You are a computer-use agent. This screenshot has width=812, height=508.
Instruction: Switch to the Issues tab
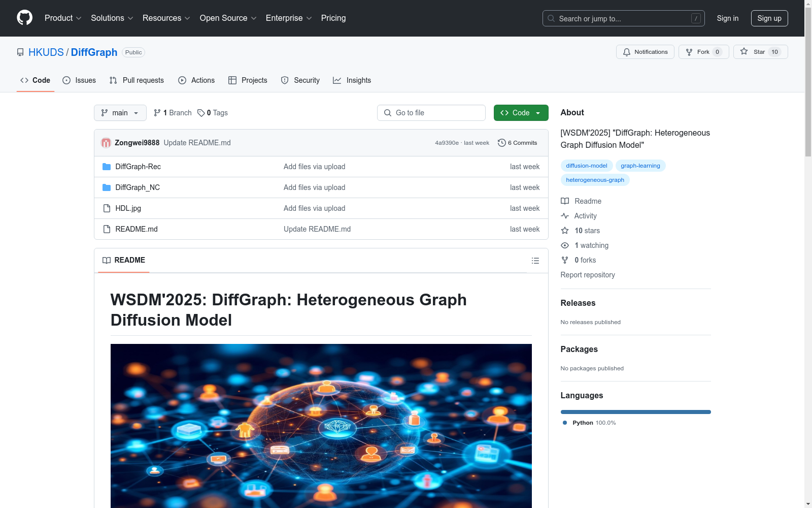point(79,80)
